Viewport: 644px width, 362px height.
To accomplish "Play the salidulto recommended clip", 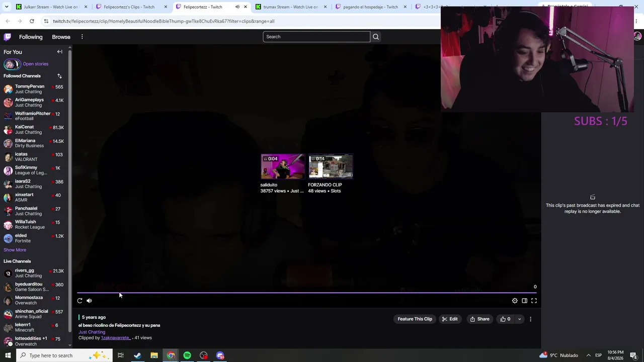I will 282,166.
